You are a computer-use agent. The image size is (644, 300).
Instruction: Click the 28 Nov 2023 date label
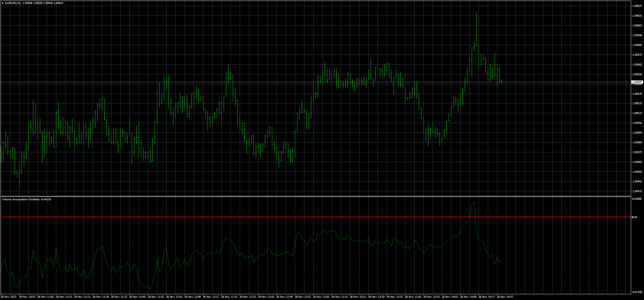(9, 297)
